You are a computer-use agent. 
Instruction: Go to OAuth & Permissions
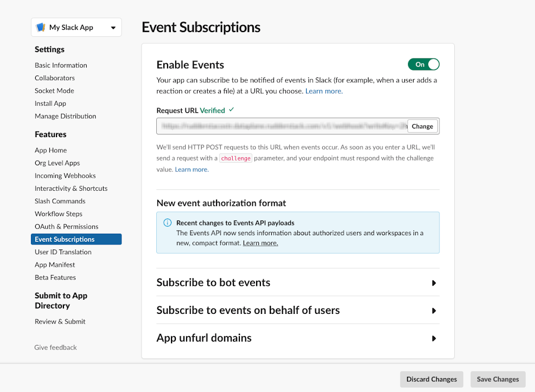click(x=66, y=227)
